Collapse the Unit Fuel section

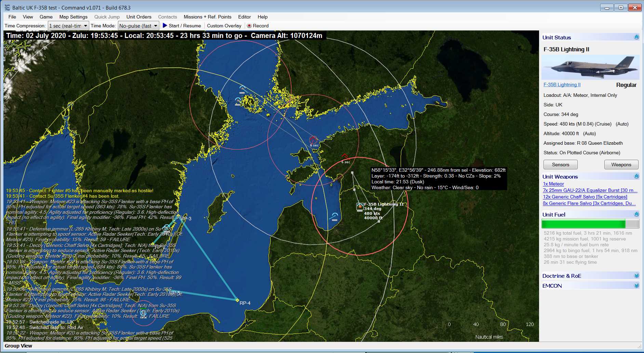[x=636, y=214]
